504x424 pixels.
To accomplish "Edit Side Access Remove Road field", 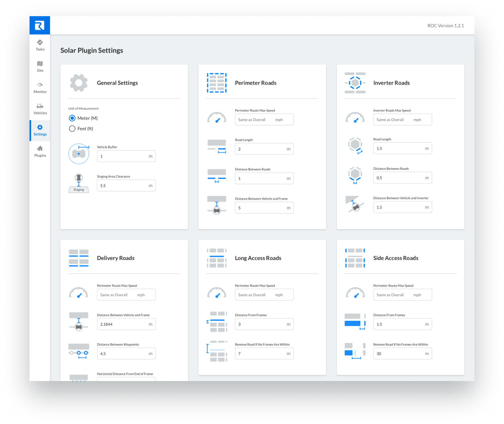I will 402,354.
